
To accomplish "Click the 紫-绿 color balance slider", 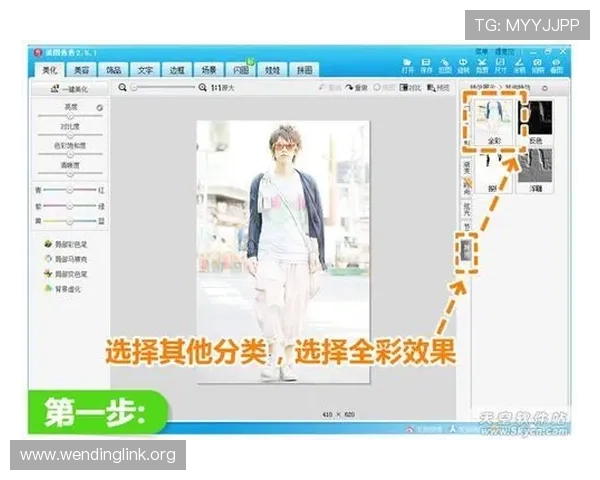I will [x=70, y=206].
